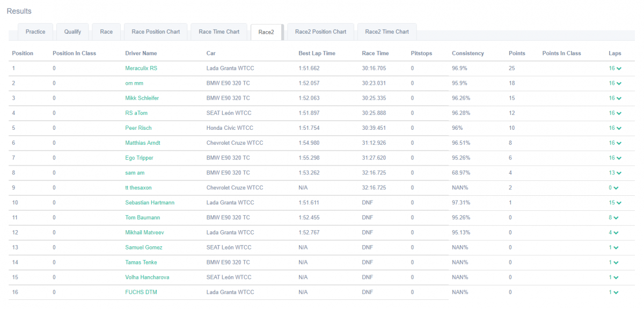
Task: Open driver Mikk Schleifer's profile link
Action: [x=142, y=98]
